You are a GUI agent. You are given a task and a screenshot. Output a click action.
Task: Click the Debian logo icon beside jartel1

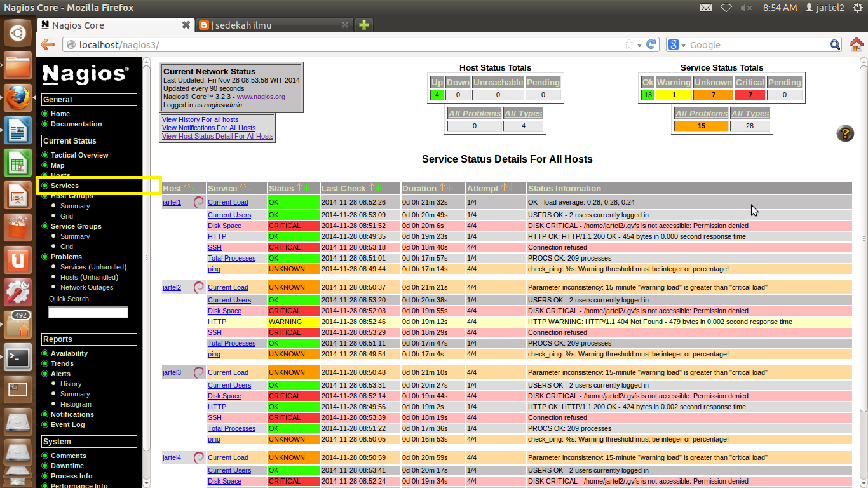(198, 202)
